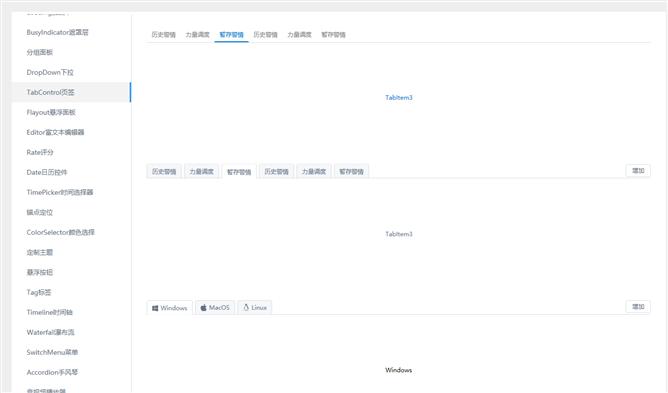Select TimePicker时间选择器 in the sidebar
The image size is (668, 393).
click(x=60, y=193)
